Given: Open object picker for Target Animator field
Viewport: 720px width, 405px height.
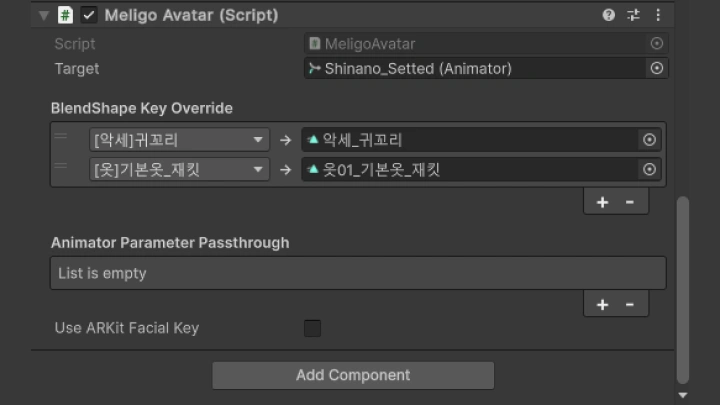Looking at the screenshot, I should click(x=657, y=68).
